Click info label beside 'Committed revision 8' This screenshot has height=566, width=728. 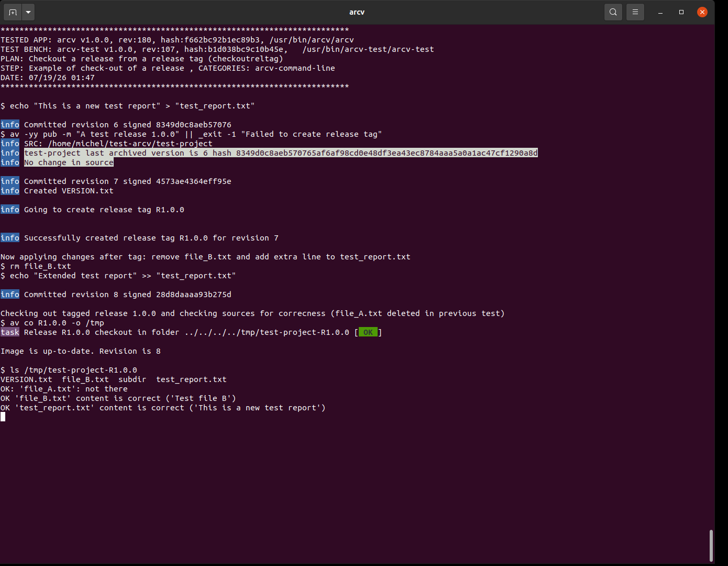[10, 295]
